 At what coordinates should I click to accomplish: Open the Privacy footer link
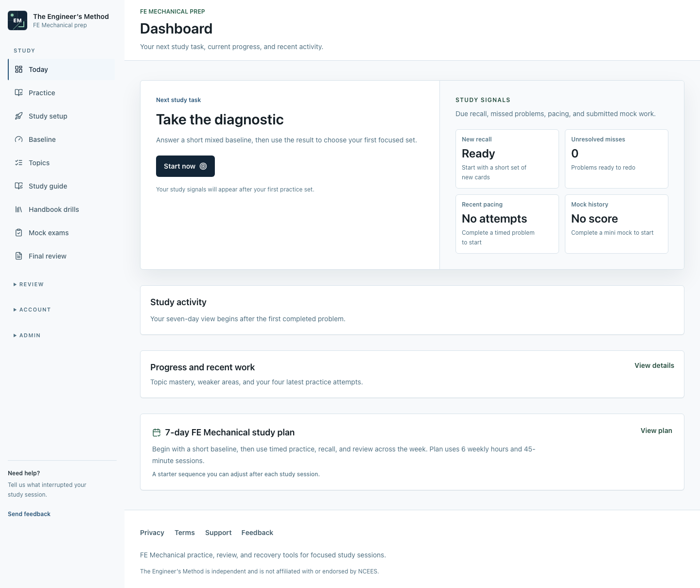(x=152, y=533)
